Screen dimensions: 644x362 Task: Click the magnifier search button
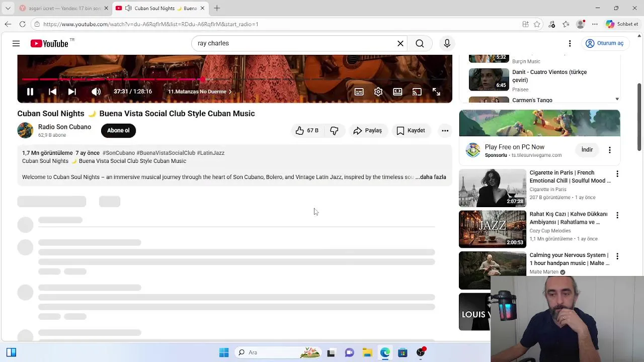420,43
